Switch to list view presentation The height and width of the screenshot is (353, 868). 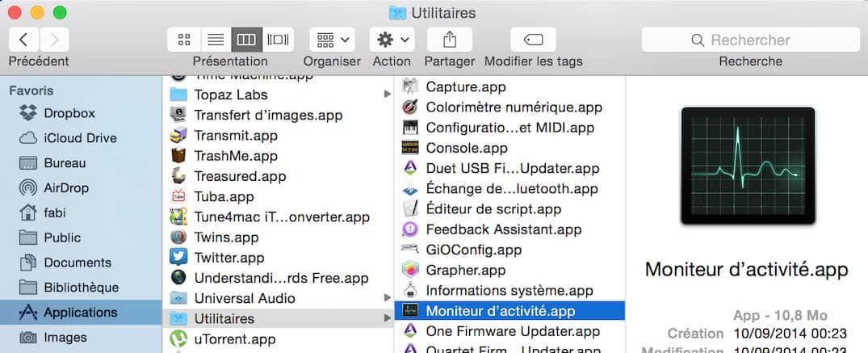[x=216, y=40]
